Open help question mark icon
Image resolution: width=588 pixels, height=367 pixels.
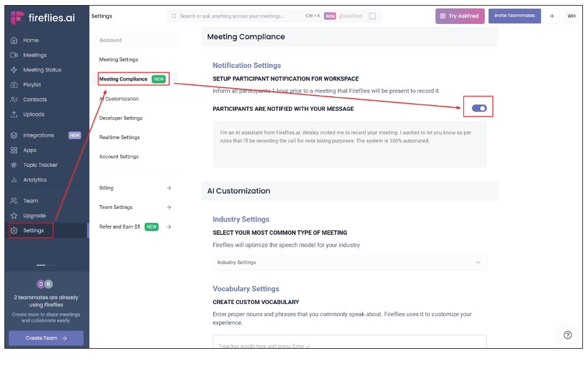567,335
